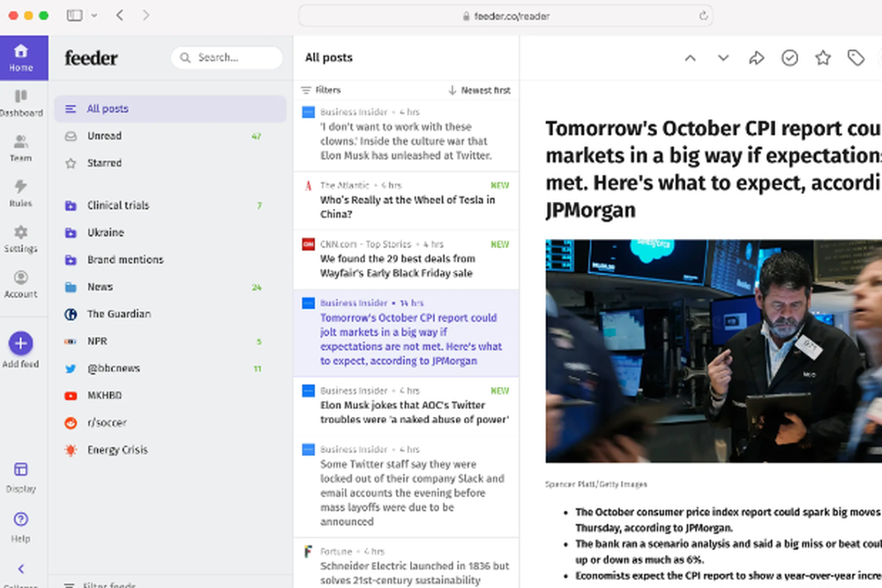Open 'Who's Really at the Wheel of Tesla' post

pyautogui.click(x=406, y=201)
